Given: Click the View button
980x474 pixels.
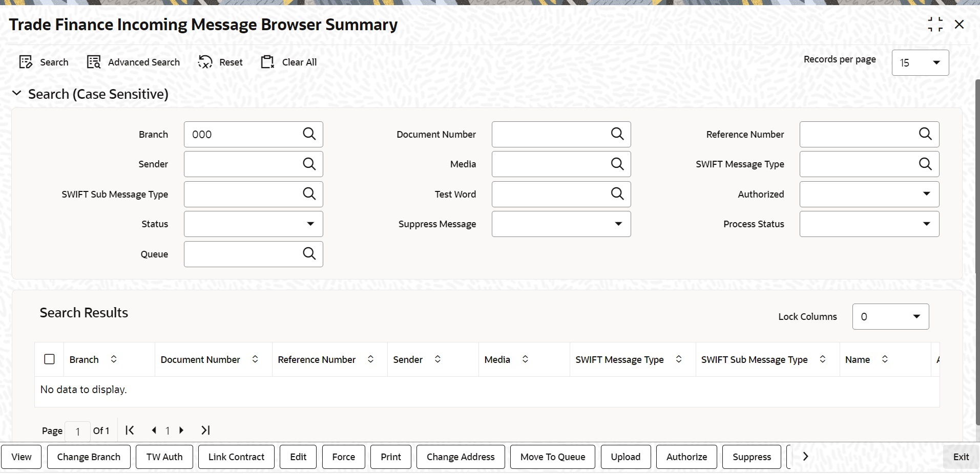Looking at the screenshot, I should [22, 457].
